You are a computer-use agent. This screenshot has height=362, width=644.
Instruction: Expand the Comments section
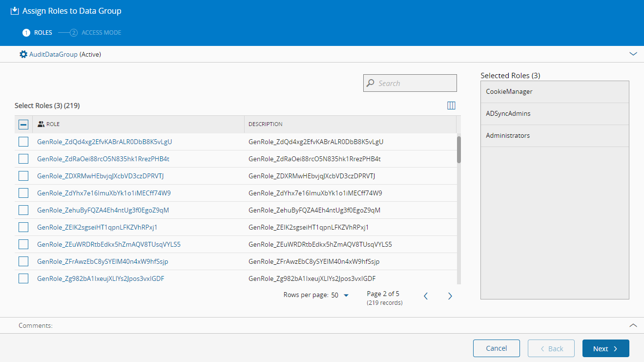point(633,325)
